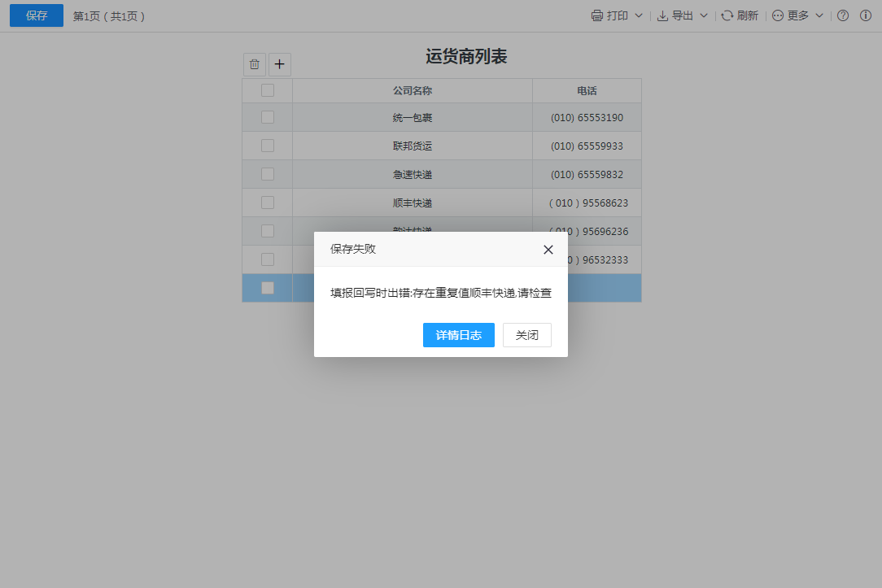Click the trash delete row icon
This screenshot has width=882, height=588.
click(255, 64)
